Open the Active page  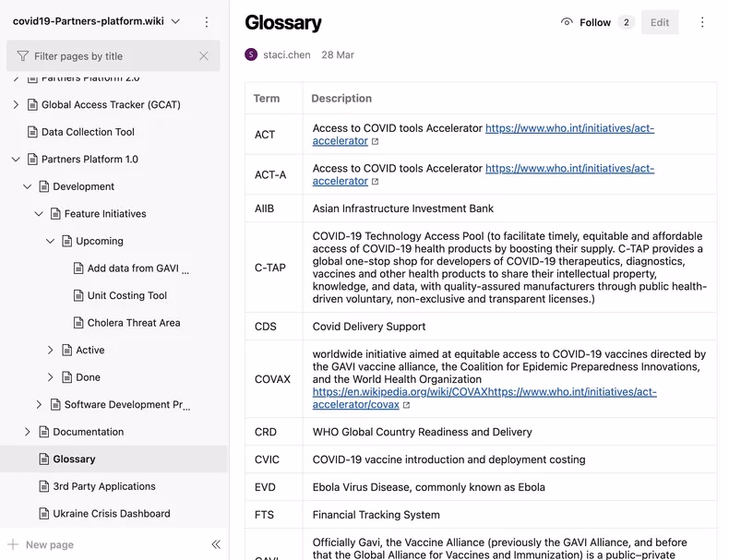[x=90, y=350]
